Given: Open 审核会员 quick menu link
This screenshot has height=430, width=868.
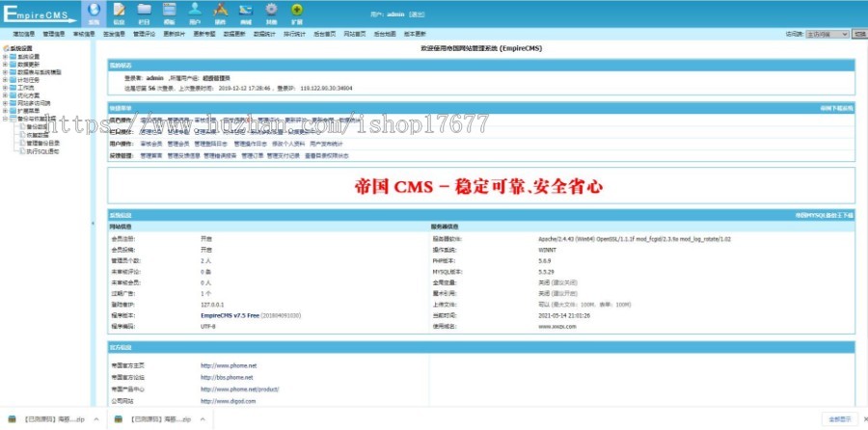Looking at the screenshot, I should click(x=151, y=144).
